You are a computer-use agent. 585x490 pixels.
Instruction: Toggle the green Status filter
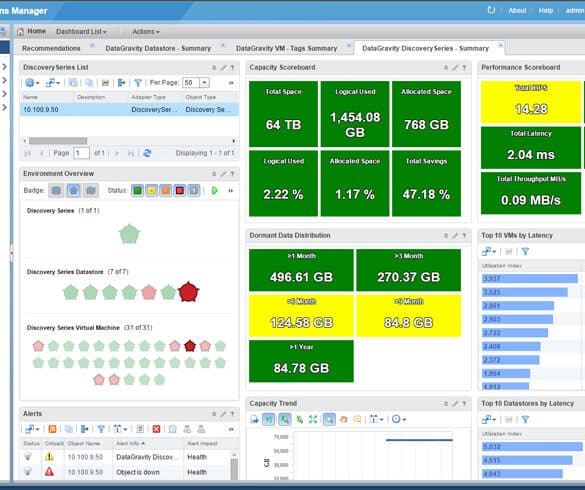(137, 191)
